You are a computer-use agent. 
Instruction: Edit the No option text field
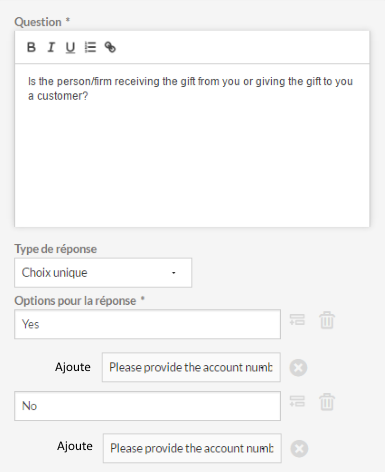click(147, 406)
